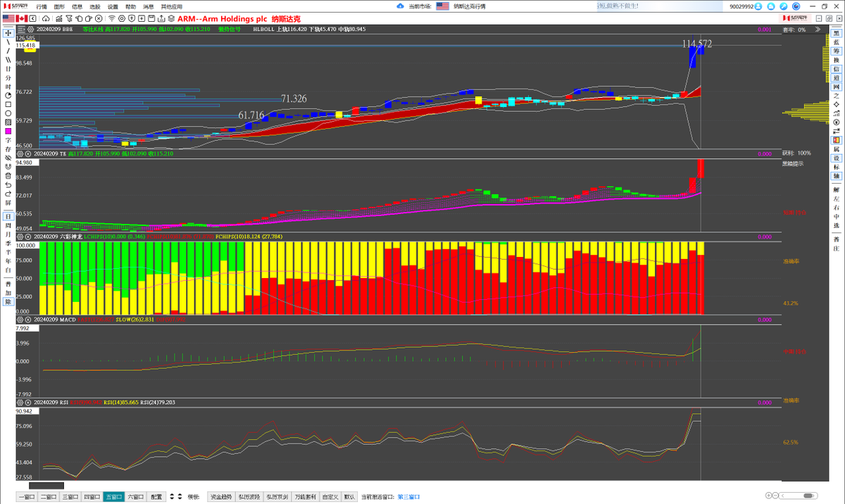The height and width of the screenshot is (504, 845).
Task: Click the undo arrow in left sidebar
Action: click(x=8, y=185)
